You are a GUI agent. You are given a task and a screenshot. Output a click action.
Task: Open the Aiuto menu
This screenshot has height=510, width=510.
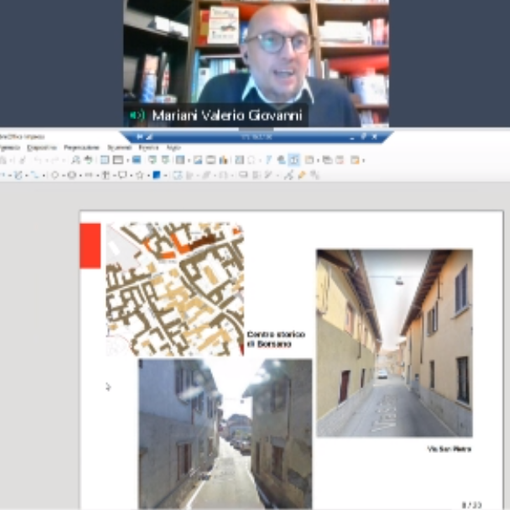173,147
